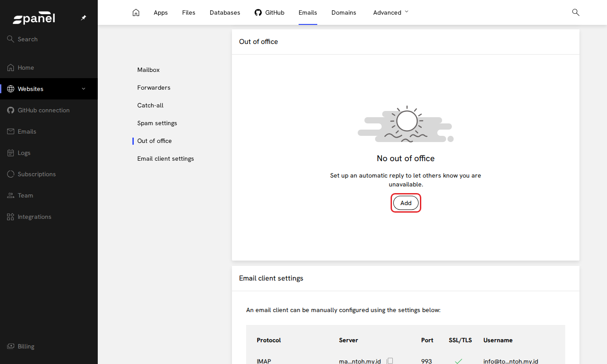
Task: Click the spanel logo
Action: point(34,18)
